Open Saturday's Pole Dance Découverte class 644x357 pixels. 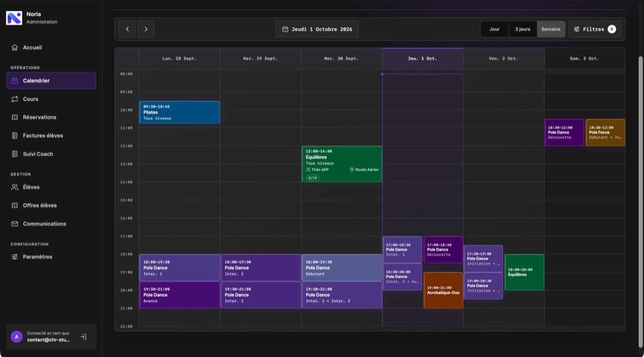point(565,132)
